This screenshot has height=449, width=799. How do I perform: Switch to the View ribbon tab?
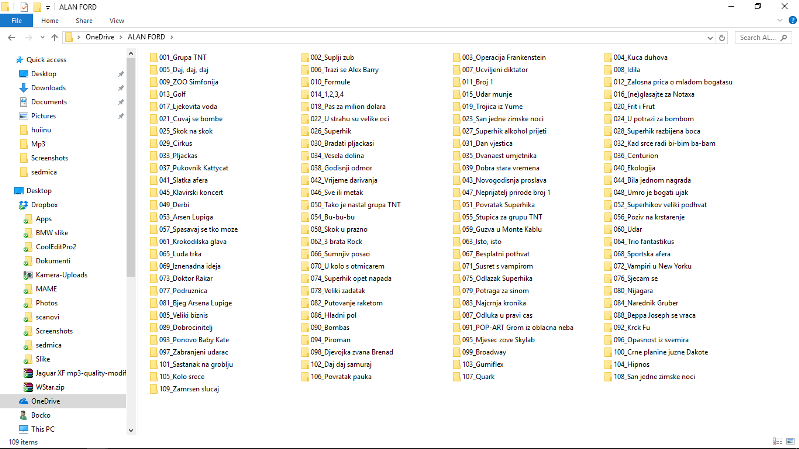pos(117,20)
